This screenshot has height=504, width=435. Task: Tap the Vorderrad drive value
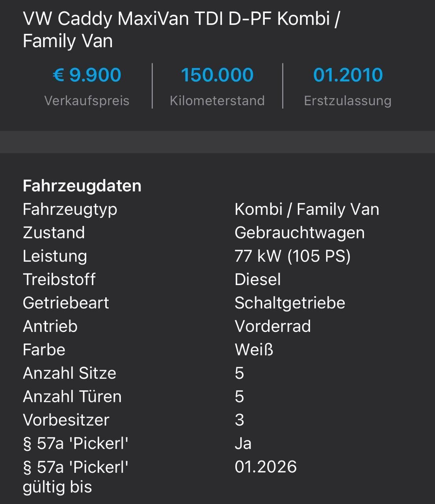pyautogui.click(x=273, y=326)
